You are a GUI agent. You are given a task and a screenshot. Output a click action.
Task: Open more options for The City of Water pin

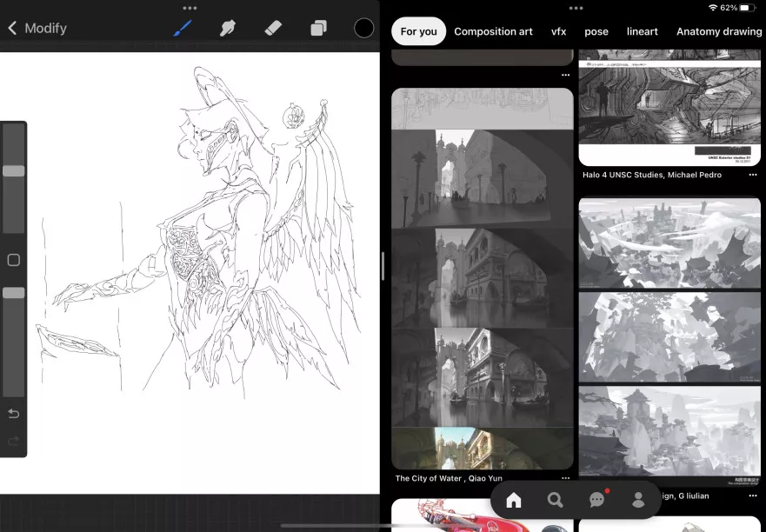tap(565, 478)
